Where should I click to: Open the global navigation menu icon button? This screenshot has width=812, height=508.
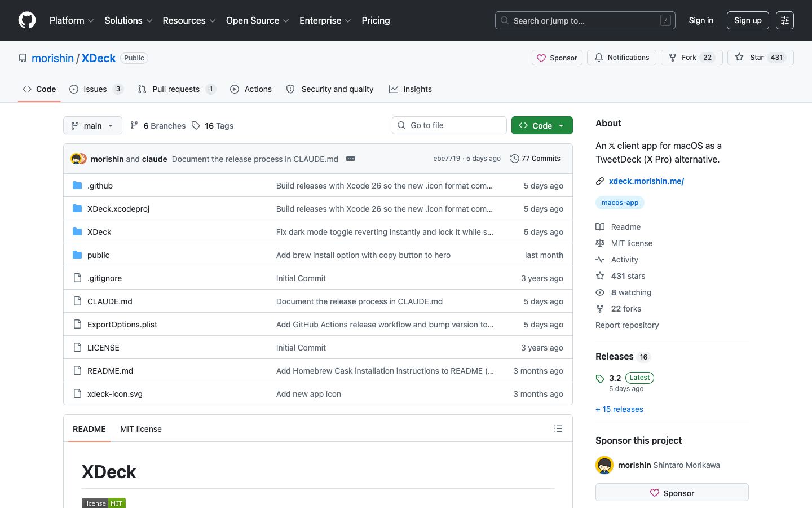click(785, 20)
